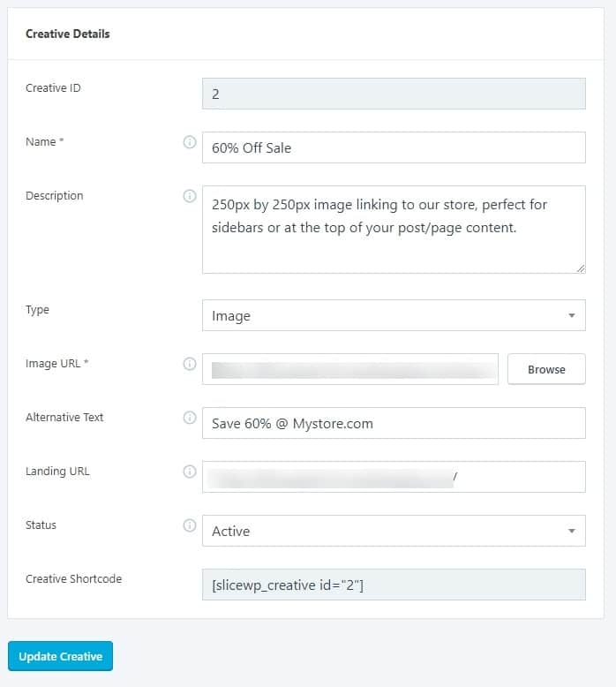Open the Status dropdown showing Active
The image size is (616, 687).
[x=394, y=531]
